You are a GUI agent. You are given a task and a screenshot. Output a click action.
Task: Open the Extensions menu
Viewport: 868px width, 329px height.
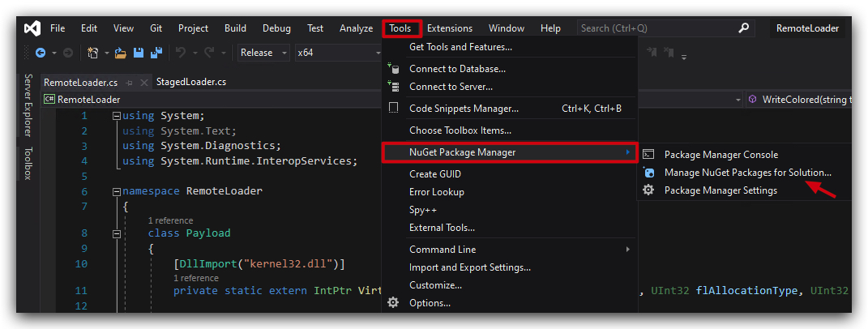[x=450, y=28]
